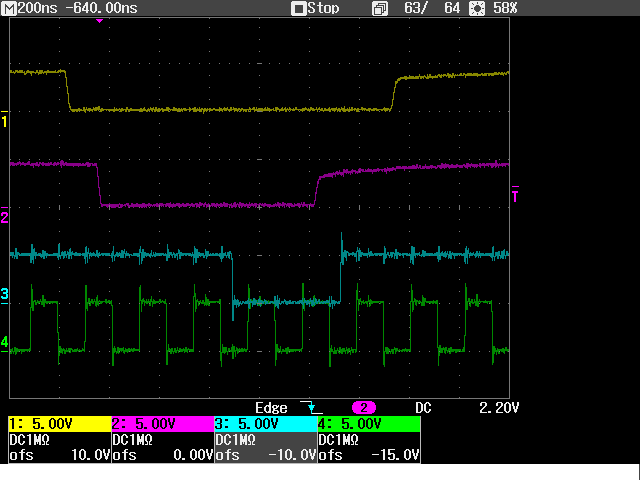Open the DC trigger coupling setting
The height and width of the screenshot is (480, 640).
(x=423, y=408)
